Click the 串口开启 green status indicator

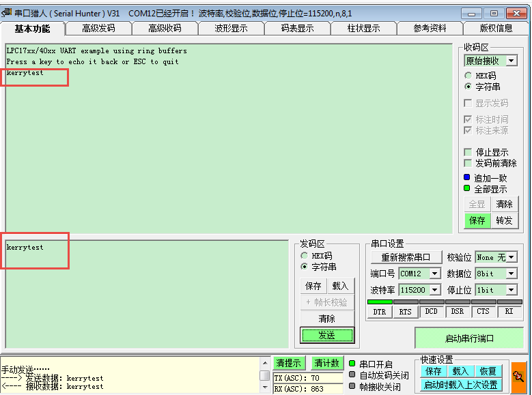(352, 364)
